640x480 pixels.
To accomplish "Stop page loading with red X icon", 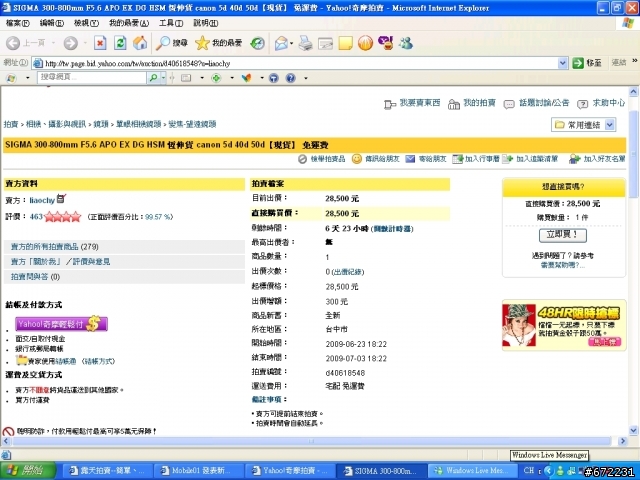I will tap(100, 43).
